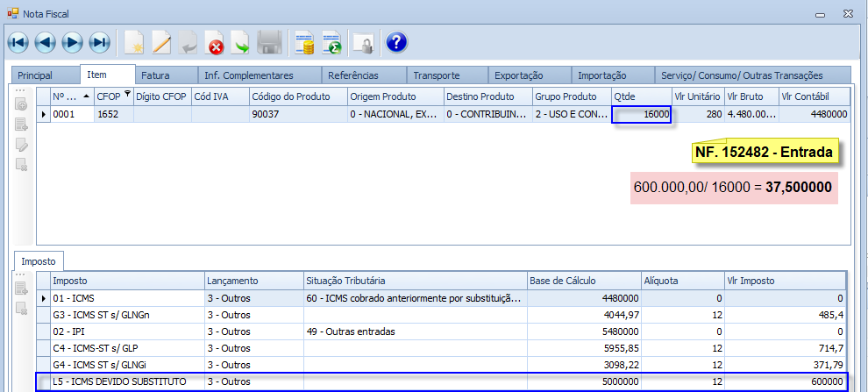Select item row 0001 row indicator arrow
The height and width of the screenshot is (392, 868).
[44, 115]
